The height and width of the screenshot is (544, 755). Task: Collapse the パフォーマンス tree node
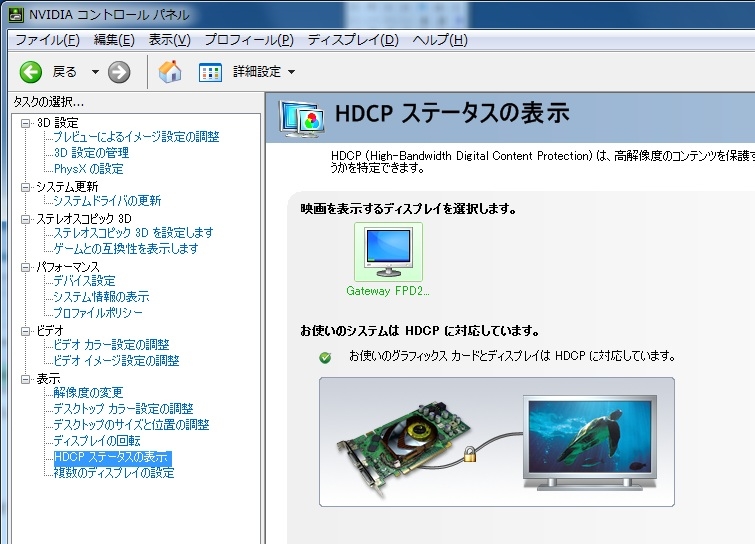click(25, 267)
